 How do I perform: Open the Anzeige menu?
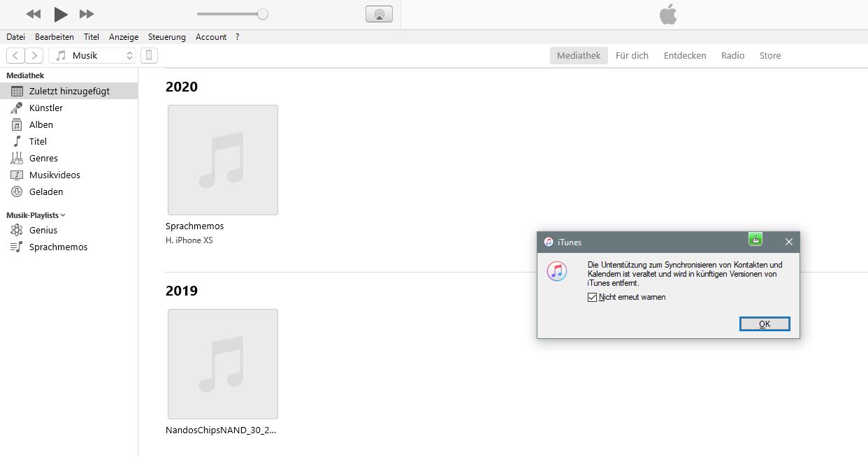(124, 37)
